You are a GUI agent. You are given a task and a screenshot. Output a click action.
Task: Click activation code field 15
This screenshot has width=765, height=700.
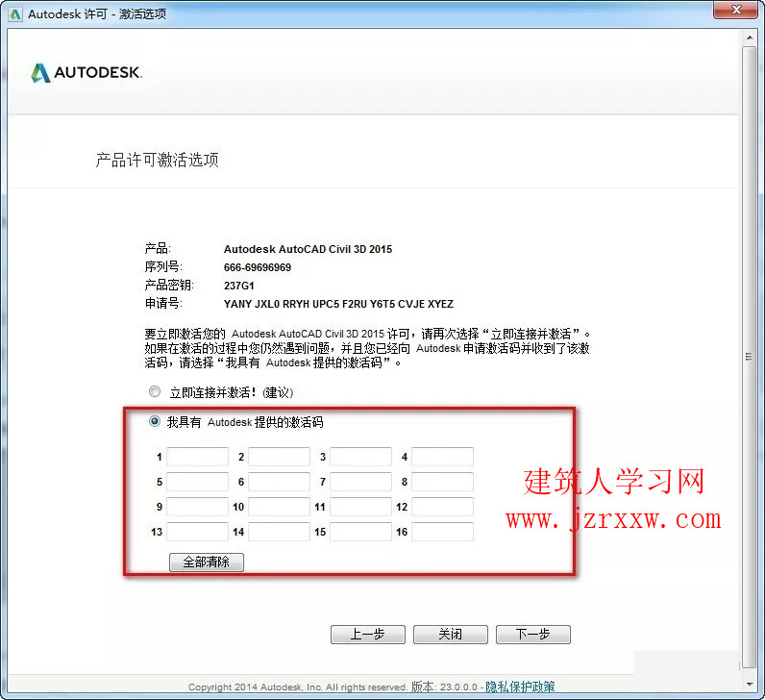click(360, 532)
